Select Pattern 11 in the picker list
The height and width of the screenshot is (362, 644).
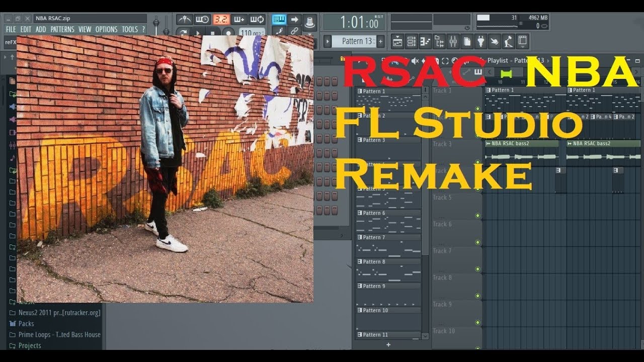(x=388, y=335)
